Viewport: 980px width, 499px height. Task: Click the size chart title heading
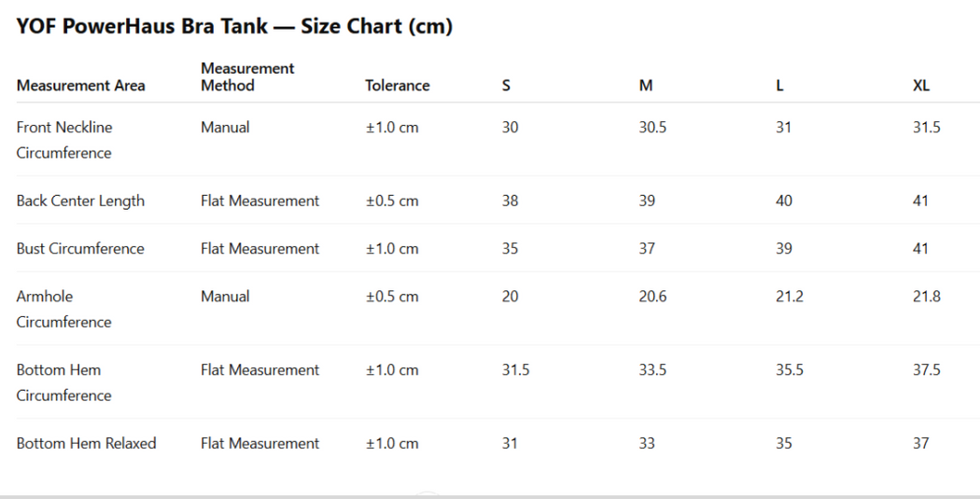234,27
